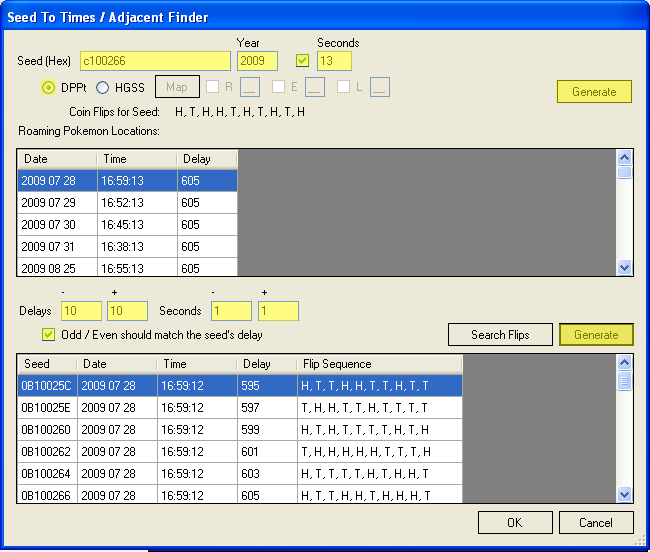Click the Year input field
The width and height of the screenshot is (650, 552).
point(257,61)
